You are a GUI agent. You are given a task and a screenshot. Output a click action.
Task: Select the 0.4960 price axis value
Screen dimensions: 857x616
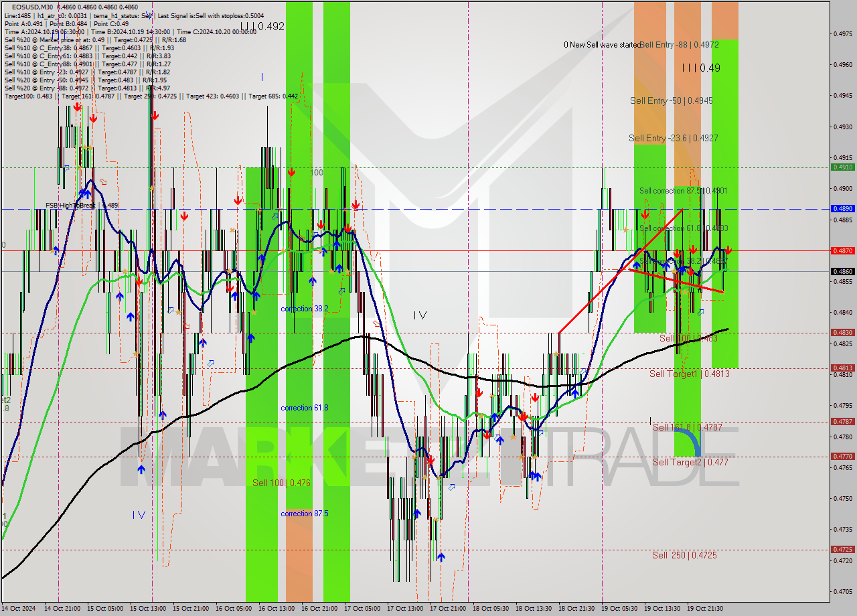842,65
